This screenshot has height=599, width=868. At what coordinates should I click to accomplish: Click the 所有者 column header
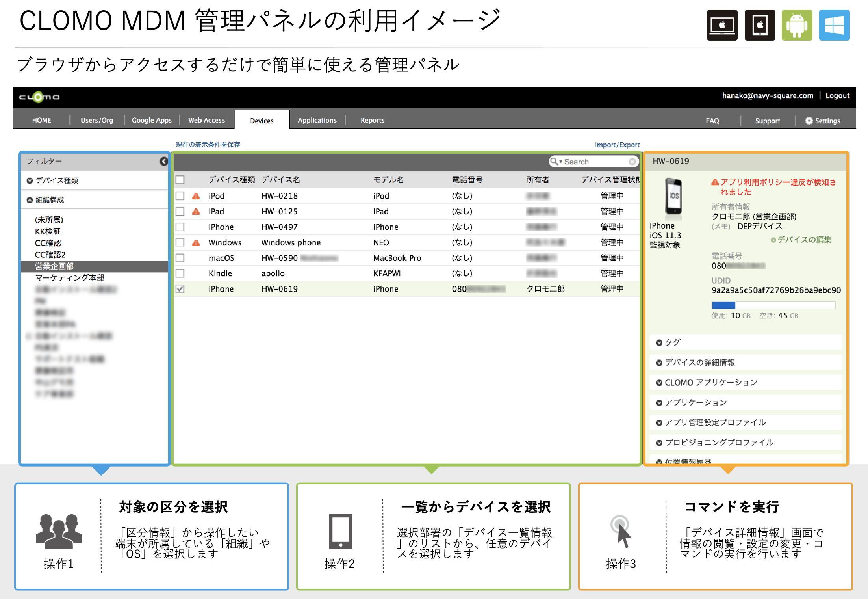tap(538, 180)
